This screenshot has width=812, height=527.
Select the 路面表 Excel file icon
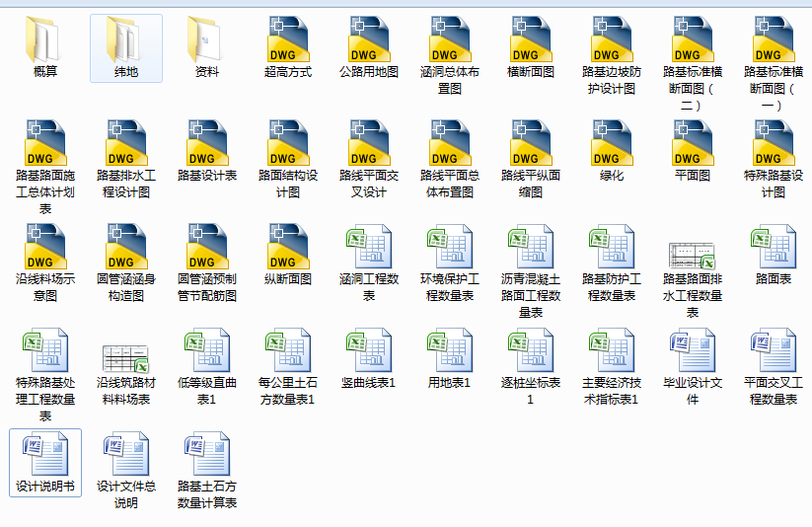pos(774,247)
